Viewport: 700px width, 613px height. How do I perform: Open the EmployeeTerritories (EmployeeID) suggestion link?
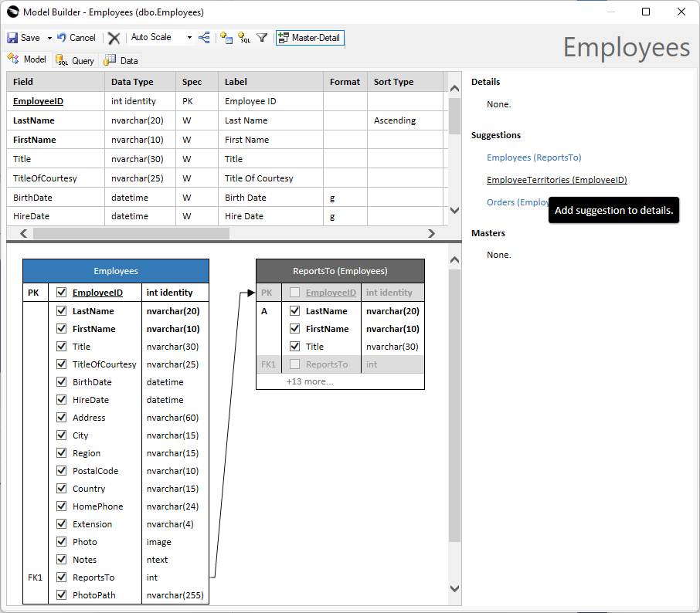(x=556, y=179)
